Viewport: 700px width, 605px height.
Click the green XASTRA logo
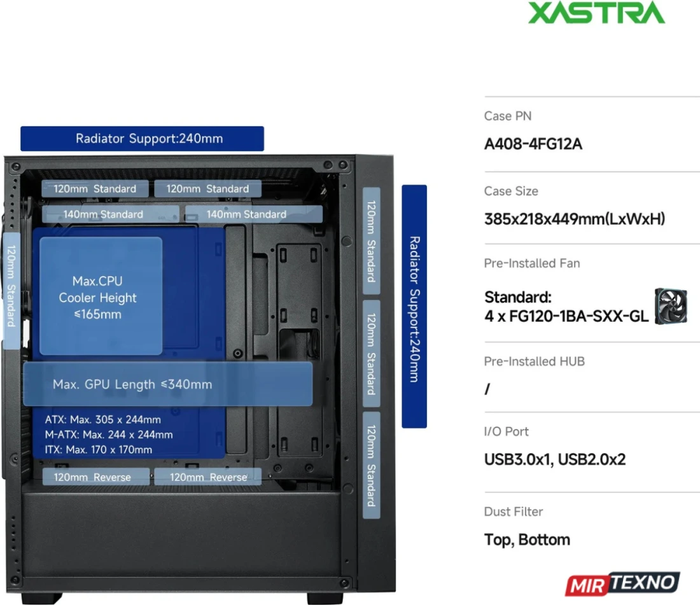point(596,13)
